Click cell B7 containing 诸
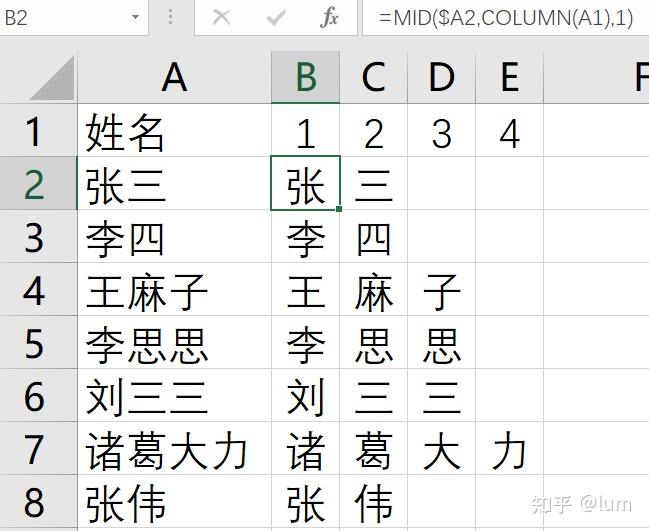649x531 pixels. [305, 448]
